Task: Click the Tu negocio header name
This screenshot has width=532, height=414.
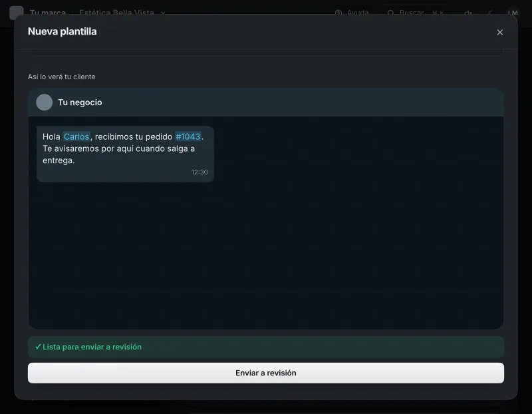Action: (80, 103)
